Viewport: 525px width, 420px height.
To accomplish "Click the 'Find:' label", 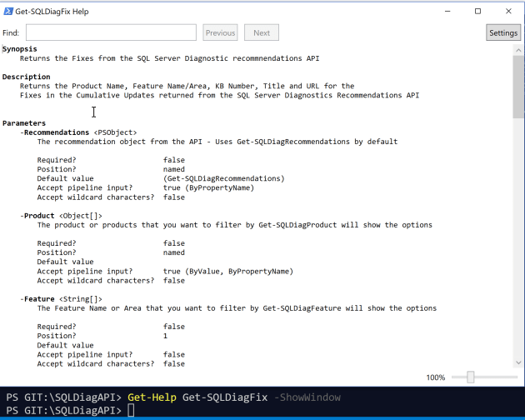I will 11,32.
